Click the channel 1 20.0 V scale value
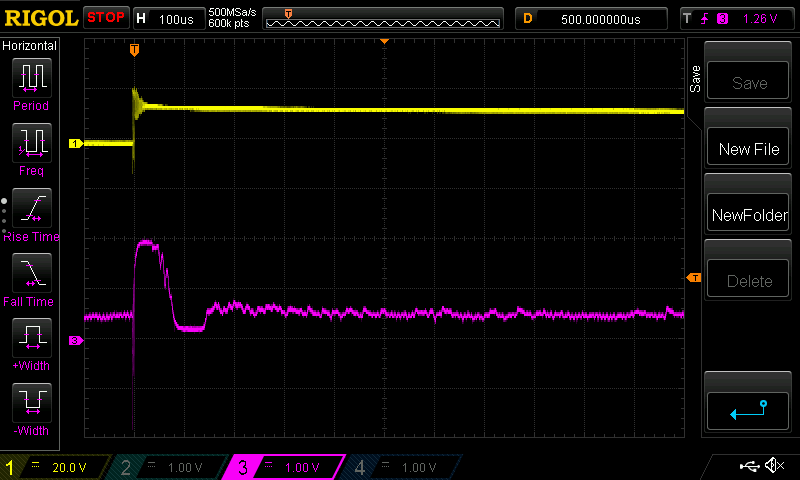Image resolution: width=800 pixels, height=480 pixels. pos(69,468)
